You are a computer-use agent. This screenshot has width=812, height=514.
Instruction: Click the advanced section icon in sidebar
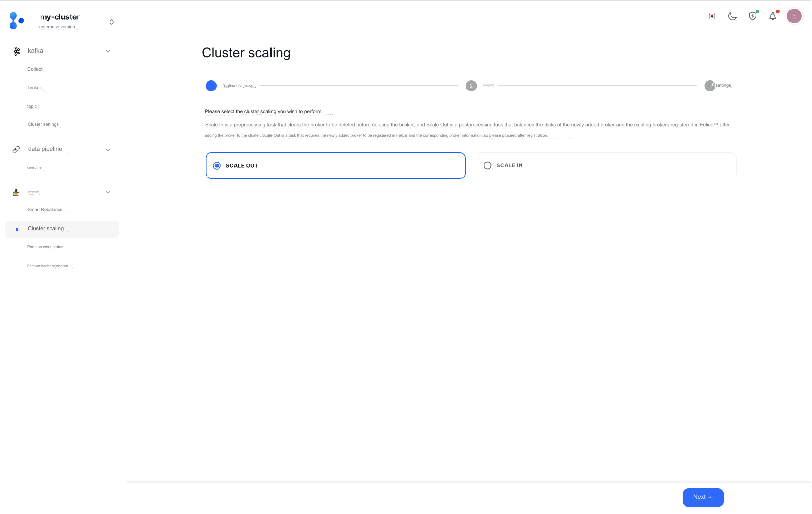pyautogui.click(x=16, y=192)
